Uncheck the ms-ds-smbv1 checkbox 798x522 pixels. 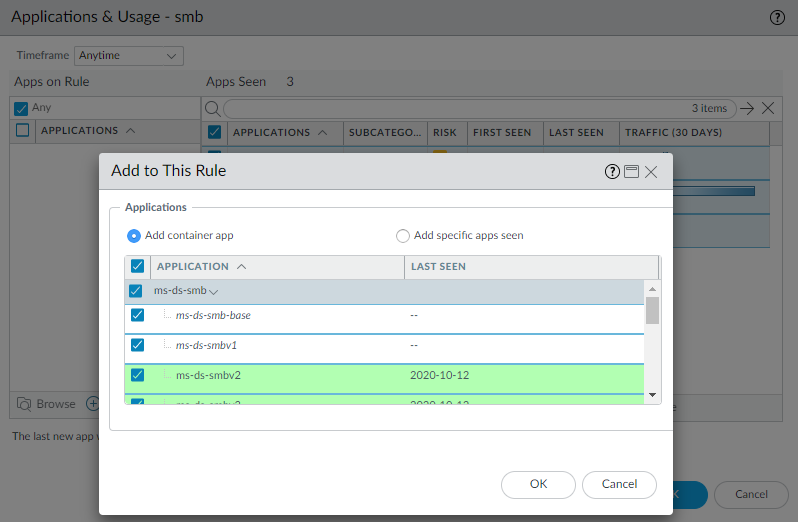[137, 345]
